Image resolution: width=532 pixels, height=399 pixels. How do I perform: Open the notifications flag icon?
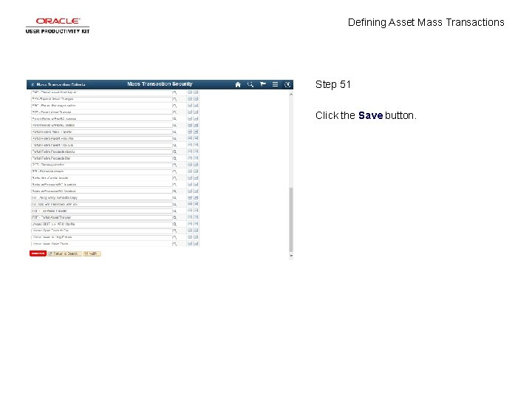[263, 84]
